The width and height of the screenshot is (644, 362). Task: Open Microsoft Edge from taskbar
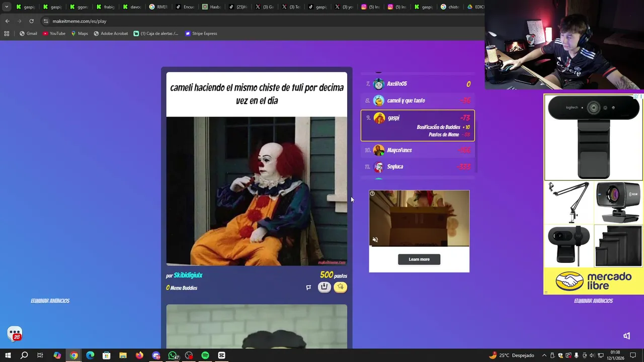90,355
